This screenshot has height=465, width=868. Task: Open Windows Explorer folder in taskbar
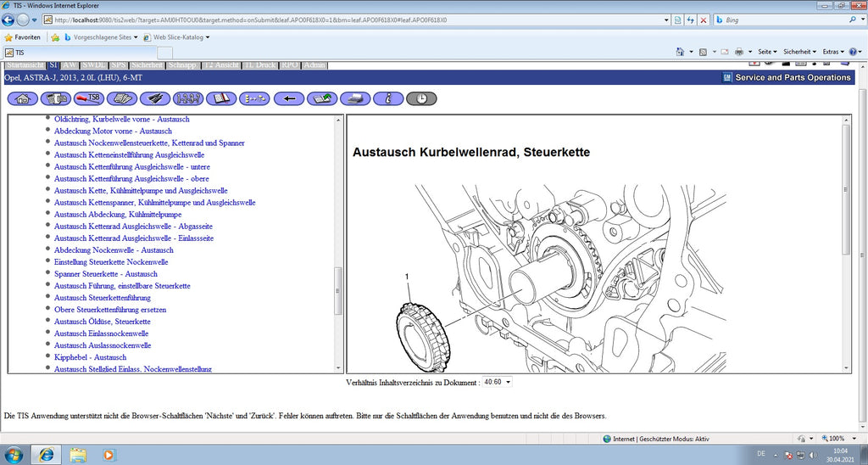(x=78, y=455)
